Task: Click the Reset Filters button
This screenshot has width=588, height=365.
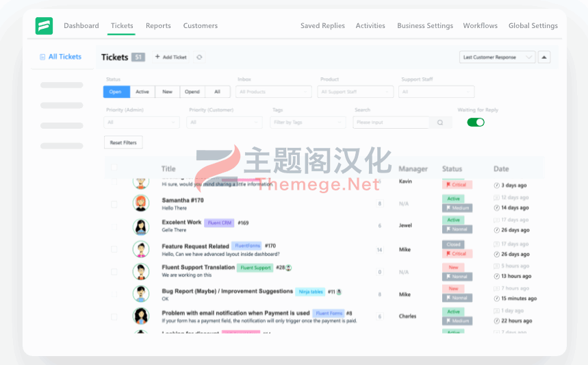Action: [123, 142]
